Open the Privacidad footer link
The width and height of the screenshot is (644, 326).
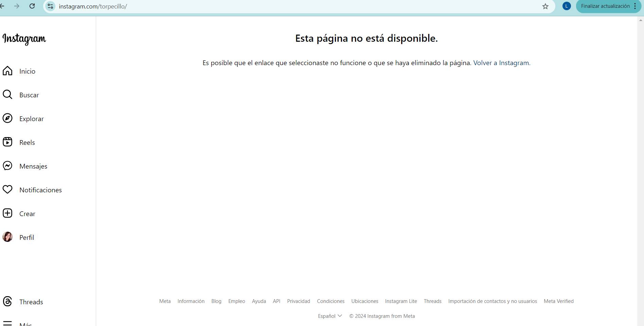[299, 301]
